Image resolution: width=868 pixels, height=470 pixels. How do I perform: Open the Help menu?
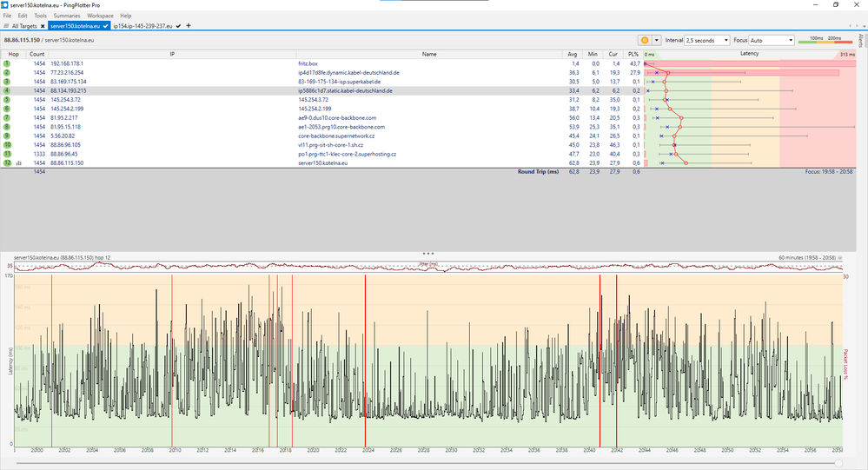[126, 16]
